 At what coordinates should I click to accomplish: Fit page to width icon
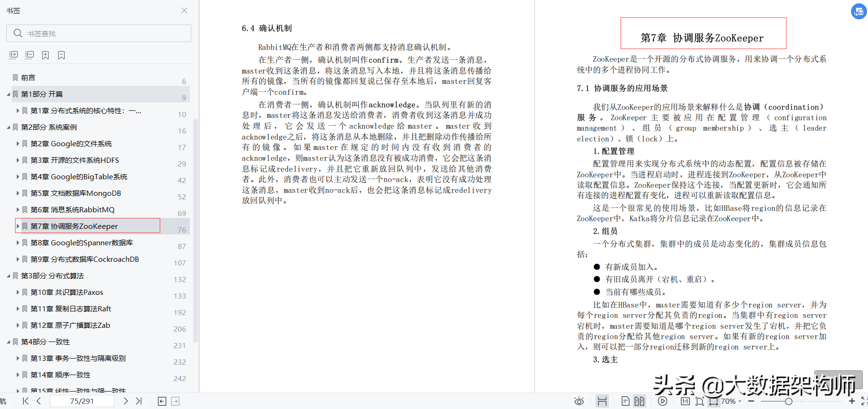click(713, 401)
